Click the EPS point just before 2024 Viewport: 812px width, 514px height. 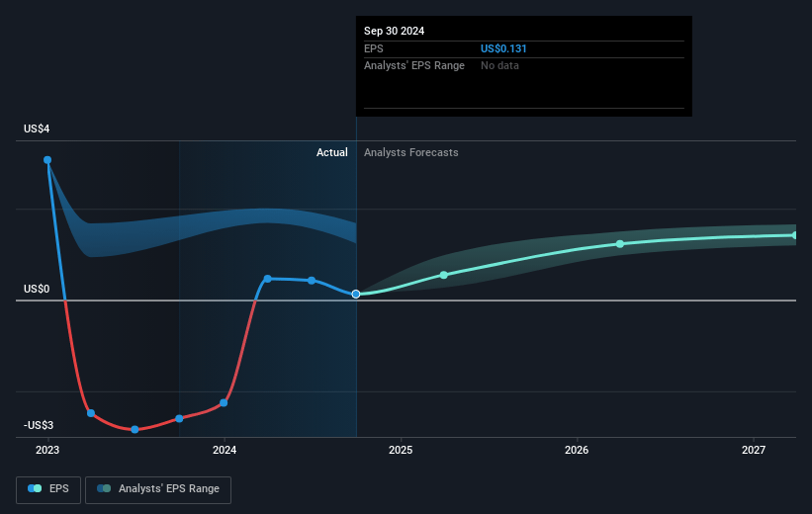pyautogui.click(x=179, y=418)
